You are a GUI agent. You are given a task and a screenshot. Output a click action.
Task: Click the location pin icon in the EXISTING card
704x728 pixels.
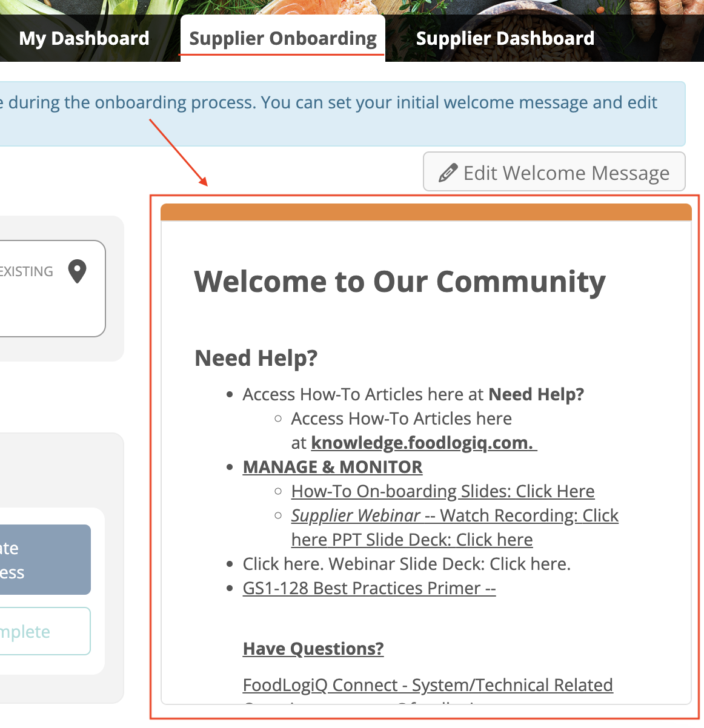click(77, 271)
